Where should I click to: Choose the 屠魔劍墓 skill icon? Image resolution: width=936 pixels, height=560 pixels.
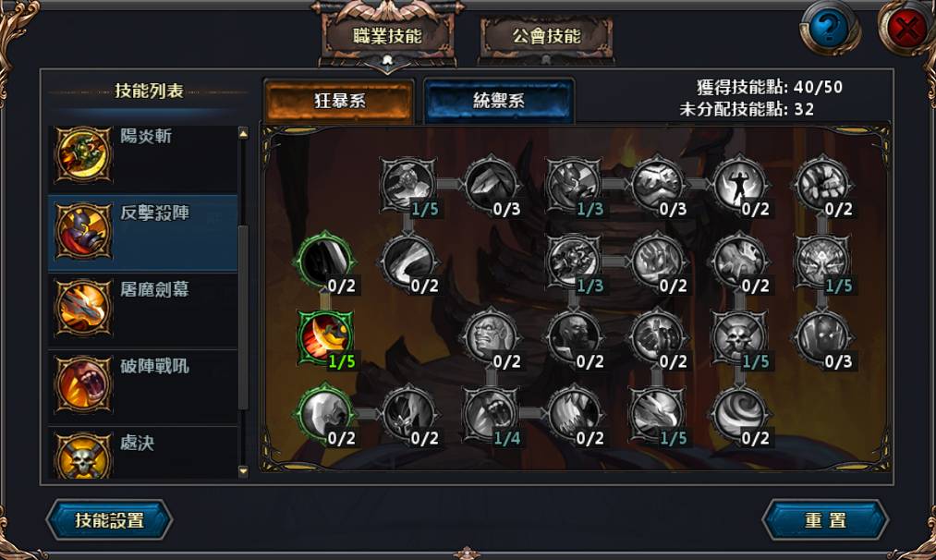click(x=83, y=308)
